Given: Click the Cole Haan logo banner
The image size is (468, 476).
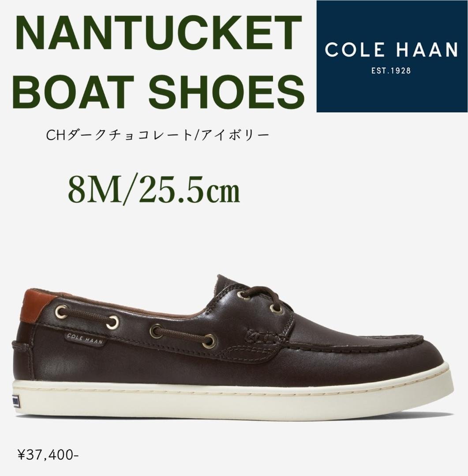Looking at the screenshot, I should pos(392,56).
